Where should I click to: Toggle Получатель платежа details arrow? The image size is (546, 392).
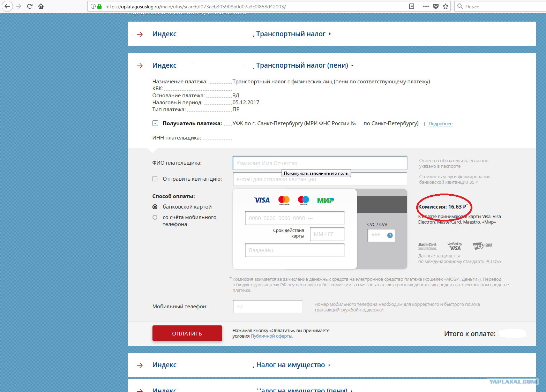(x=155, y=123)
